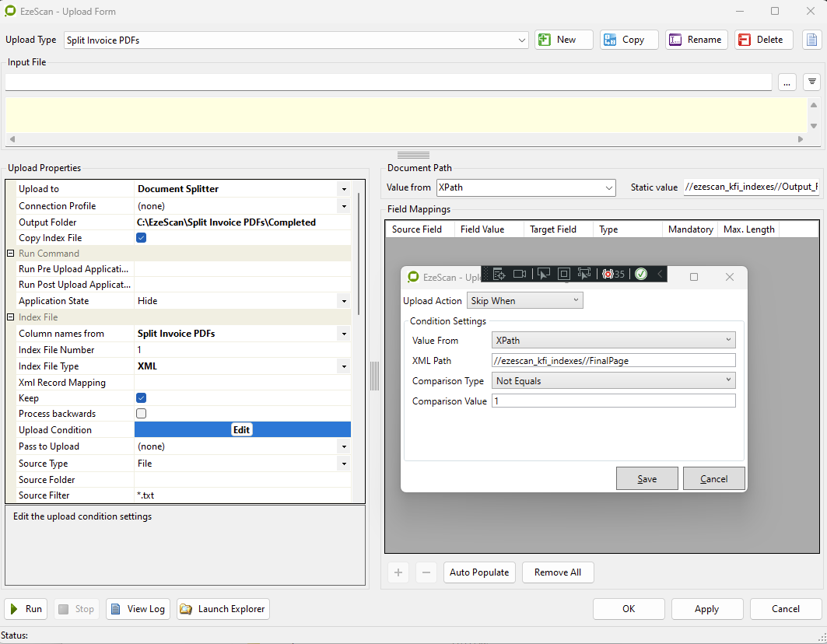Open the document icon beside Delete
Screen dimensions: 827x644
(811, 40)
